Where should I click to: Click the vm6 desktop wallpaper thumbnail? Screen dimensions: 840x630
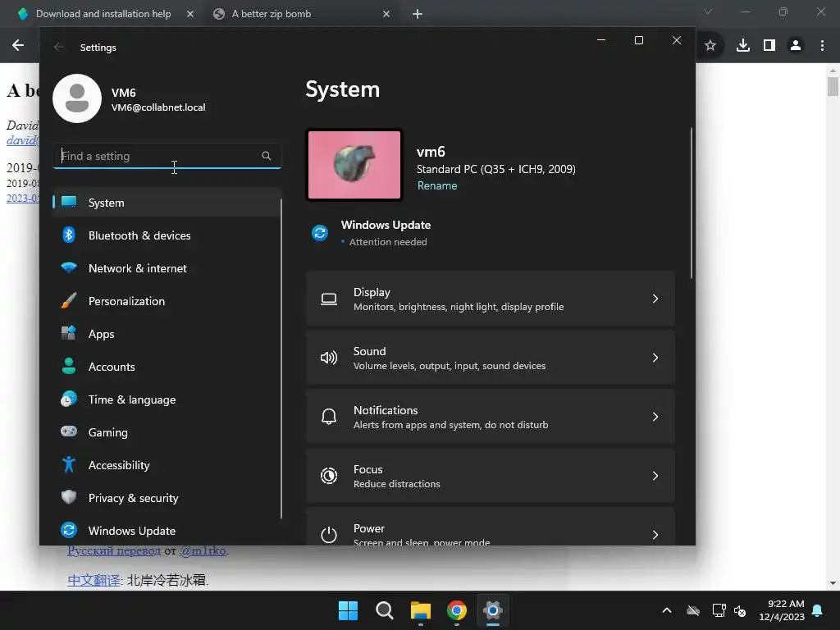354,165
